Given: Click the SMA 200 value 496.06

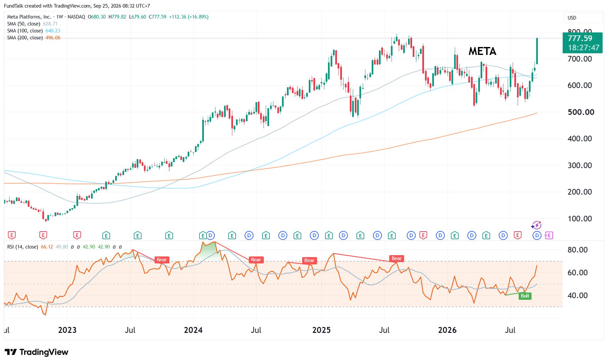Looking at the screenshot, I should pos(53,38).
